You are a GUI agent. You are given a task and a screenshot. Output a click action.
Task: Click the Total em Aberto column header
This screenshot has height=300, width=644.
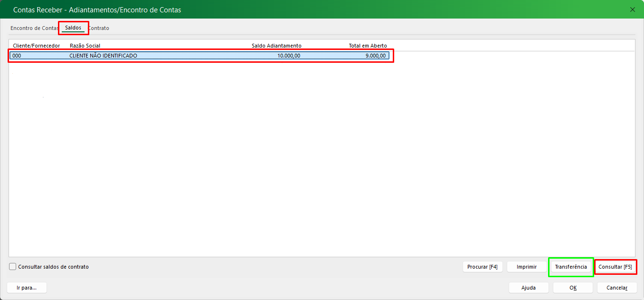tap(368, 46)
